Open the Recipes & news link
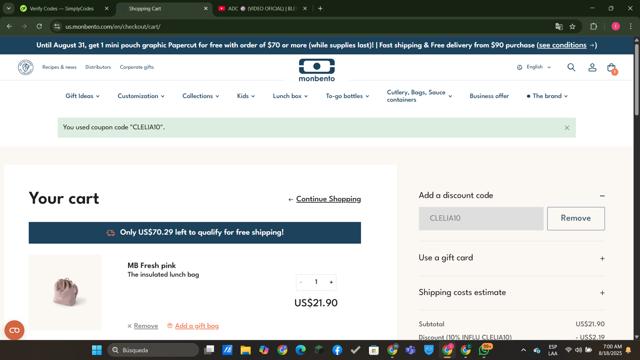Image resolution: width=640 pixels, height=360 pixels. coord(59,67)
